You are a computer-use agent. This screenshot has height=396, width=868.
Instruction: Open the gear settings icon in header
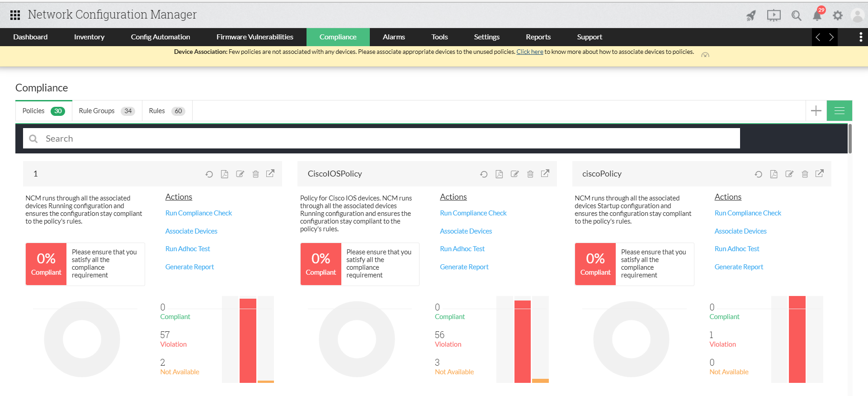[838, 16]
